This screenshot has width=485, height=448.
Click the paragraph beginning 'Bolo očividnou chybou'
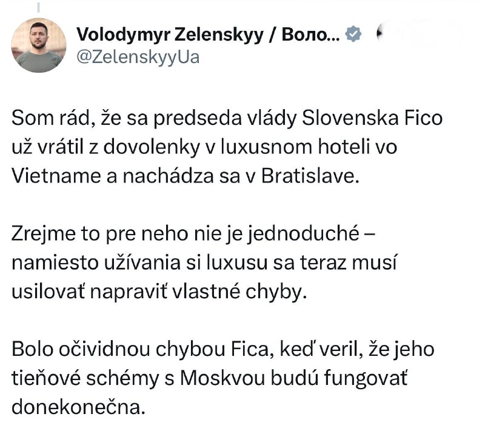coord(223,378)
